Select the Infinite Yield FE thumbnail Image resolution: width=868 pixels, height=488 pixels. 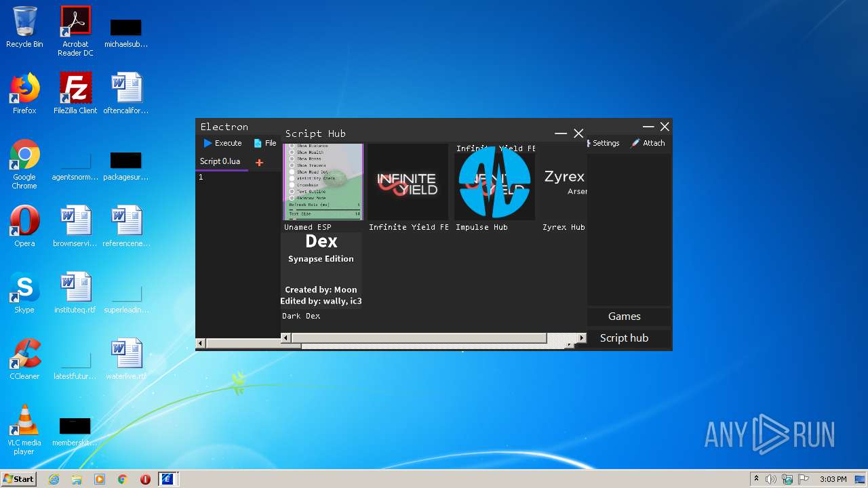[408, 182]
